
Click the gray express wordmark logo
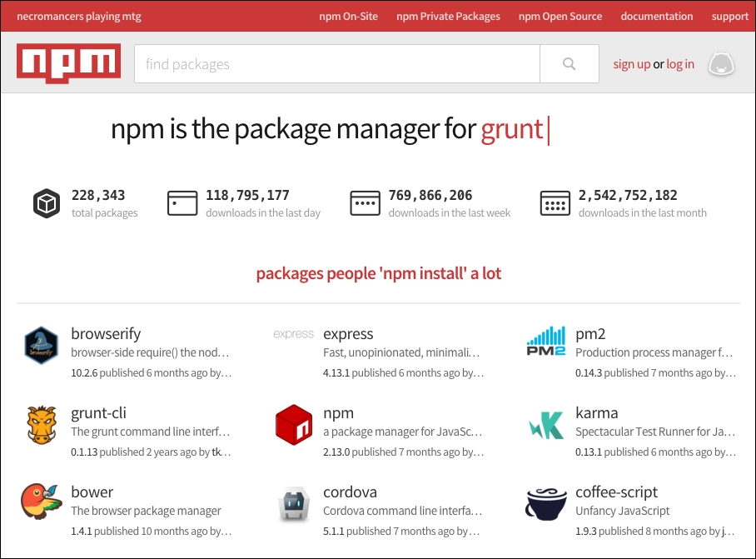[293, 334]
